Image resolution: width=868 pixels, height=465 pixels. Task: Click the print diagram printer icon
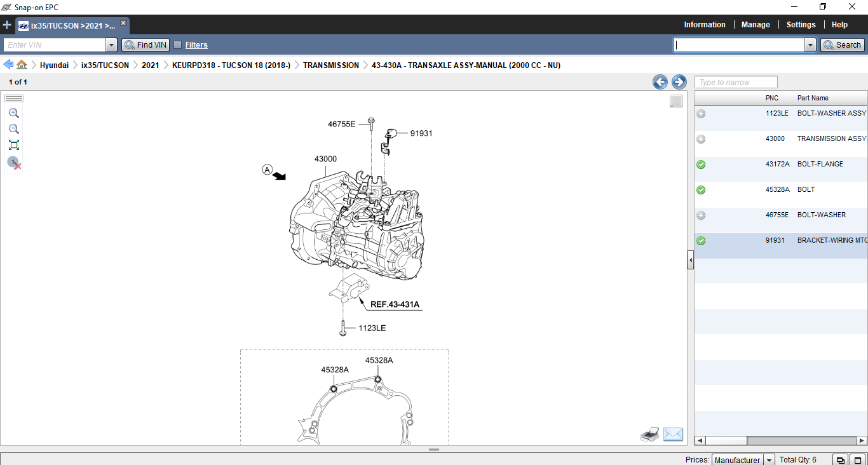pos(649,435)
